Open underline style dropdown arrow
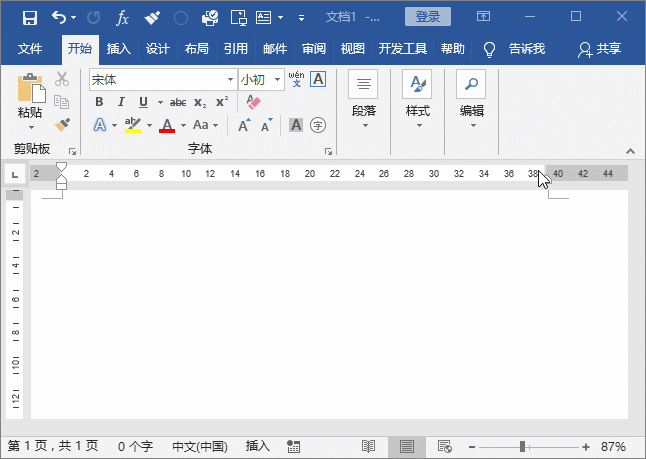The image size is (646, 459). click(x=160, y=102)
